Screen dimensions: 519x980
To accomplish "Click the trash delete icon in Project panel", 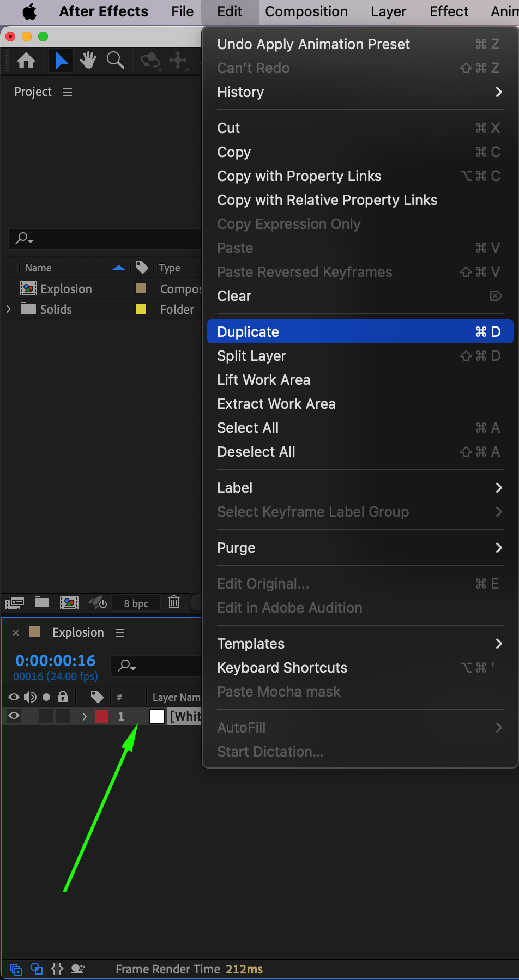I will coord(174,602).
